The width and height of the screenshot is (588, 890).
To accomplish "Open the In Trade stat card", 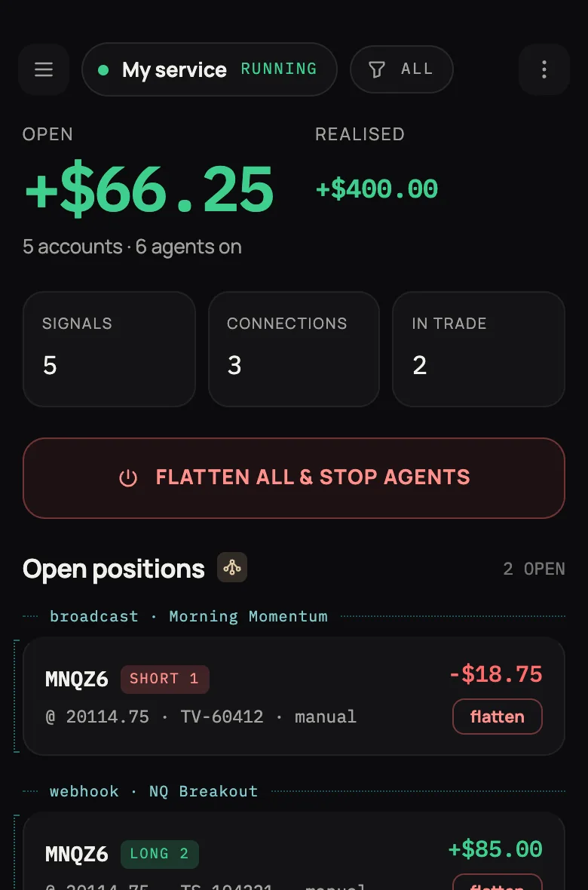I will pos(479,349).
